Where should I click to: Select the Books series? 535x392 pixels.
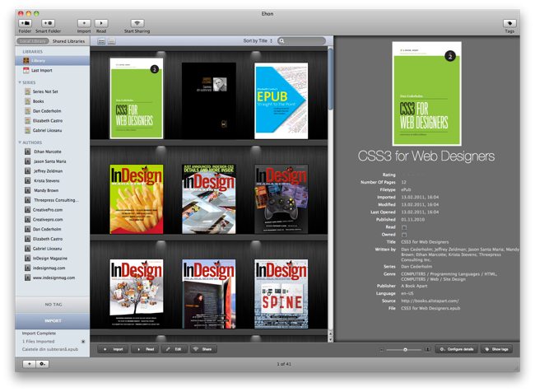click(38, 101)
